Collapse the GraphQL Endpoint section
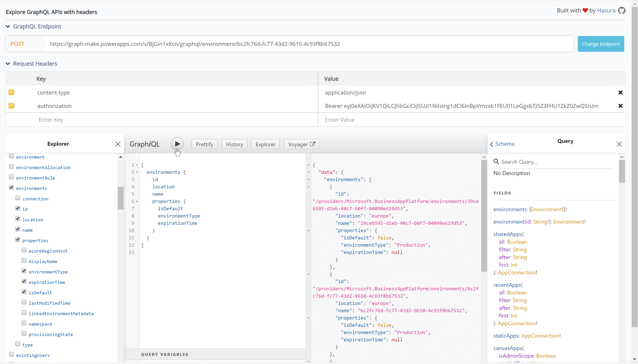The width and height of the screenshot is (638, 364). point(8,27)
